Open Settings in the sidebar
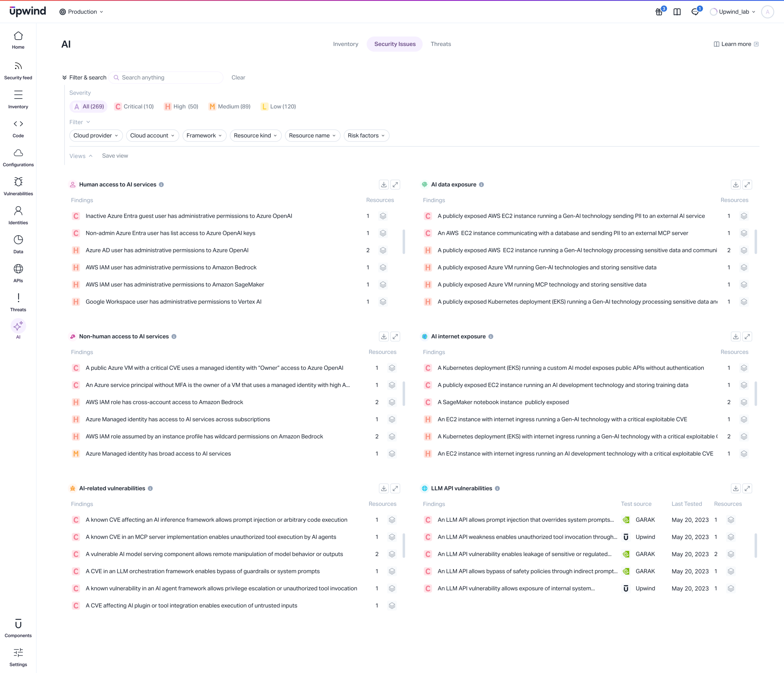 coord(18,657)
